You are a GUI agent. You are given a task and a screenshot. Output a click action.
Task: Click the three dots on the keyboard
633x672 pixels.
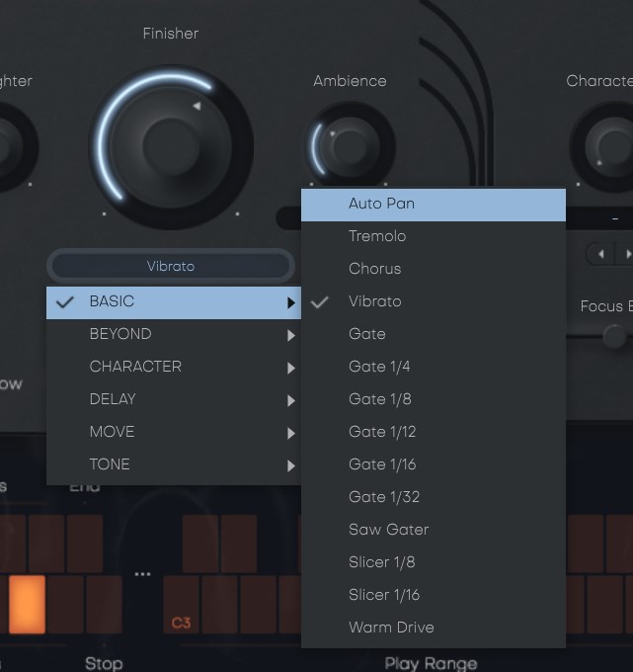[142, 574]
